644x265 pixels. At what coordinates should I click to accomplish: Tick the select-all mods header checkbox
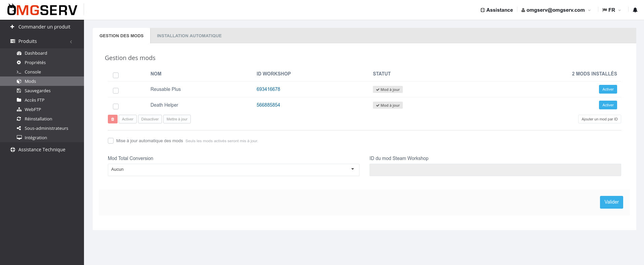116,75
